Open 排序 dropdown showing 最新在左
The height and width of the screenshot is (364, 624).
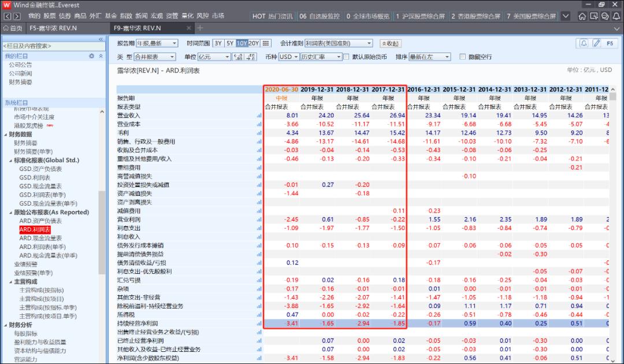pyautogui.click(x=430, y=57)
